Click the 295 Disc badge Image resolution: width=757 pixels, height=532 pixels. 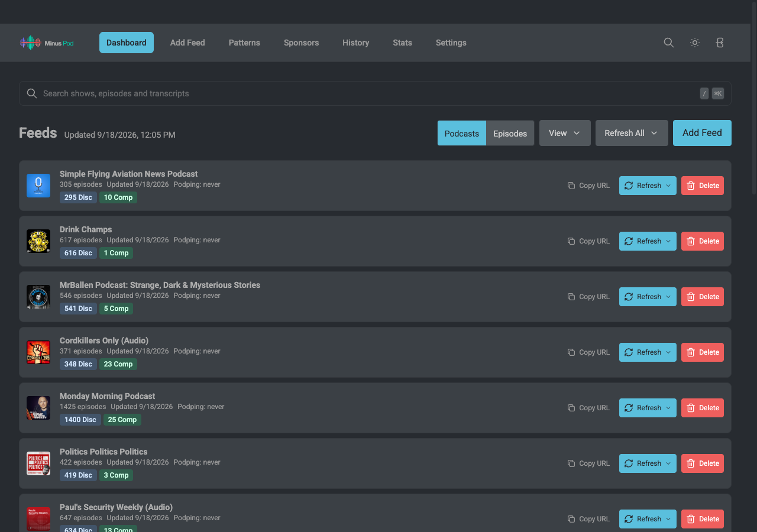[78, 197]
